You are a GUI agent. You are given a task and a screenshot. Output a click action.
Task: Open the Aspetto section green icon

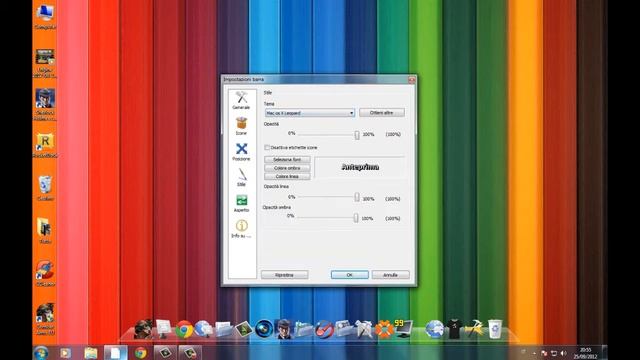pyautogui.click(x=241, y=203)
